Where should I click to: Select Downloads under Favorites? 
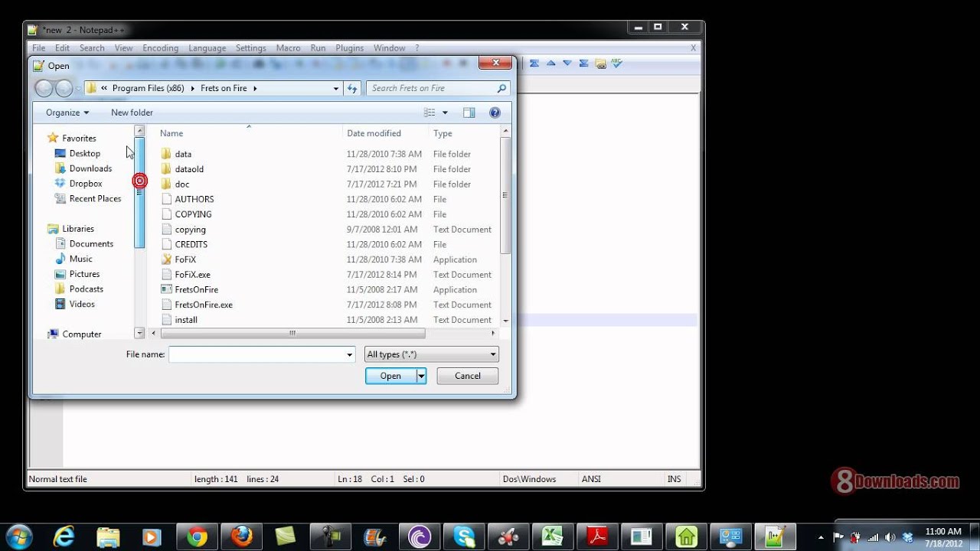point(90,168)
